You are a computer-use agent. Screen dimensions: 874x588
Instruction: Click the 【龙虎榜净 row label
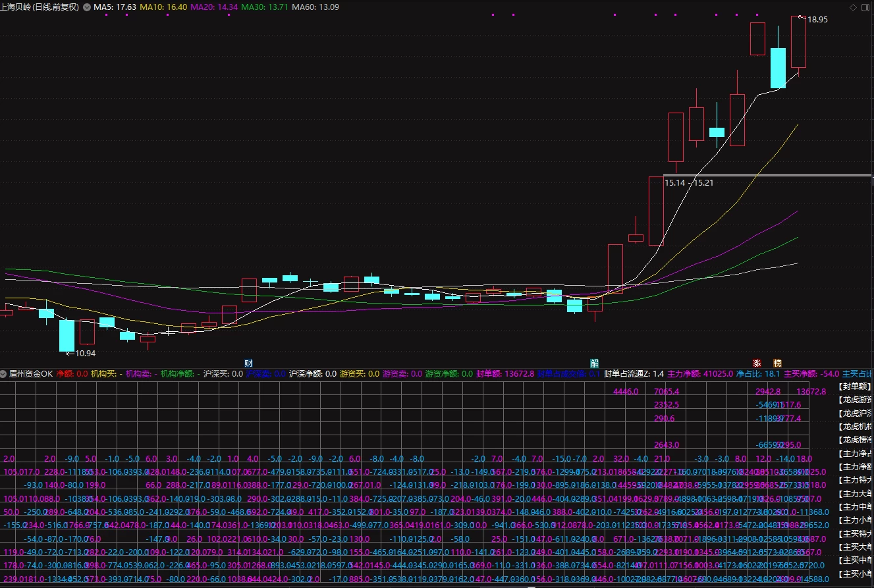click(x=854, y=440)
